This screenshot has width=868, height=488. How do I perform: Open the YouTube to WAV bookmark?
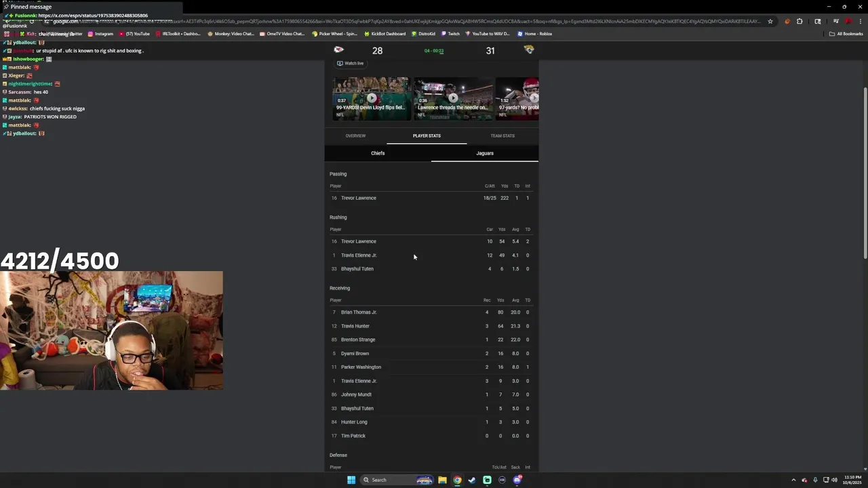[x=488, y=34]
